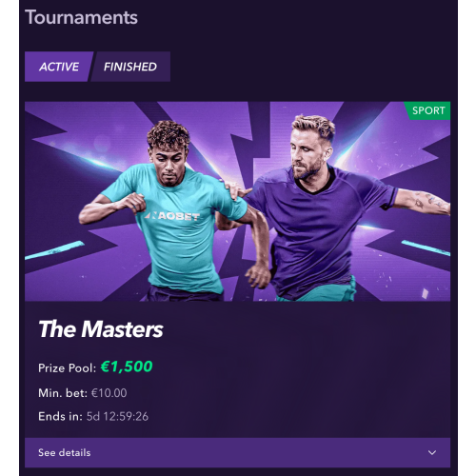Click the curly hair of teal-shirt player
Image resolution: width=476 pixels, height=476 pixels.
pyautogui.click(x=169, y=135)
